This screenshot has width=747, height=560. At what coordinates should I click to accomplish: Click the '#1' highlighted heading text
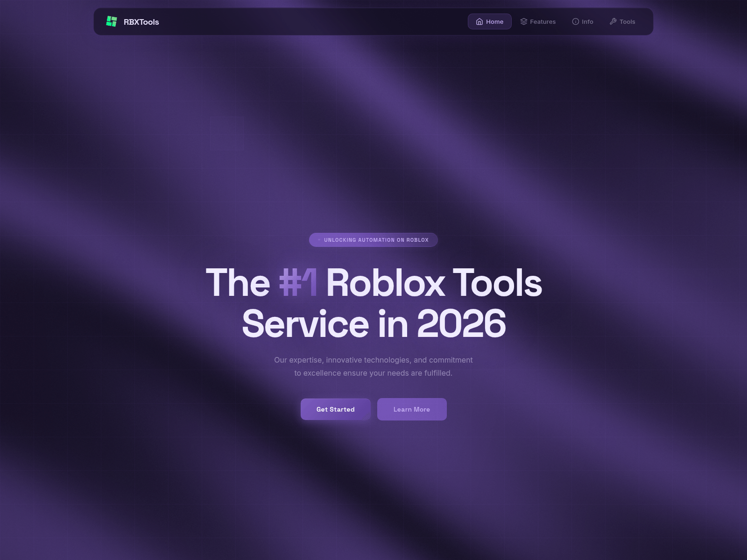pos(298,283)
